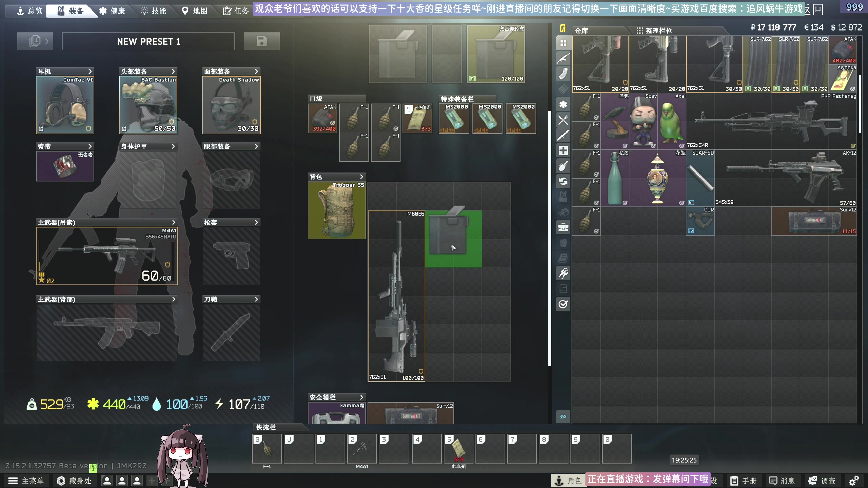The width and height of the screenshot is (868, 488).
Task: Select quick slot G grenade F-1
Action: (x=267, y=448)
